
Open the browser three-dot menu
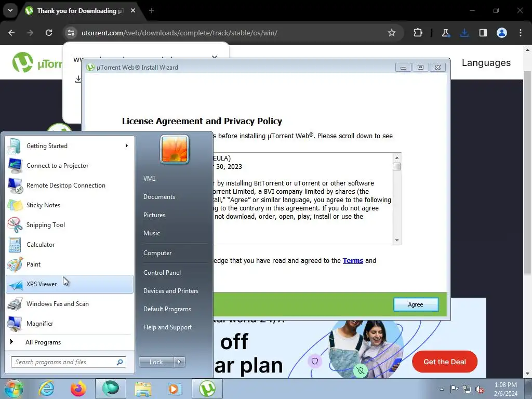click(x=521, y=33)
